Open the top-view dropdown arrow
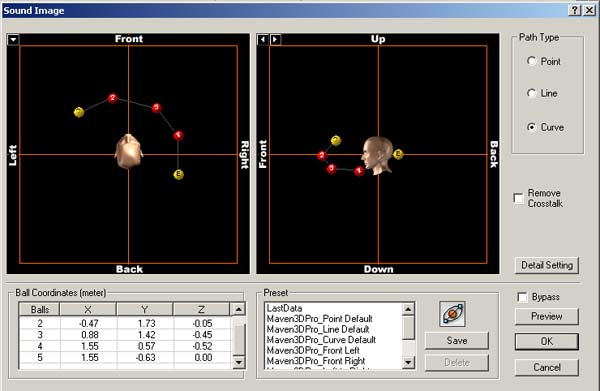This screenshot has height=391, width=600. [x=13, y=39]
